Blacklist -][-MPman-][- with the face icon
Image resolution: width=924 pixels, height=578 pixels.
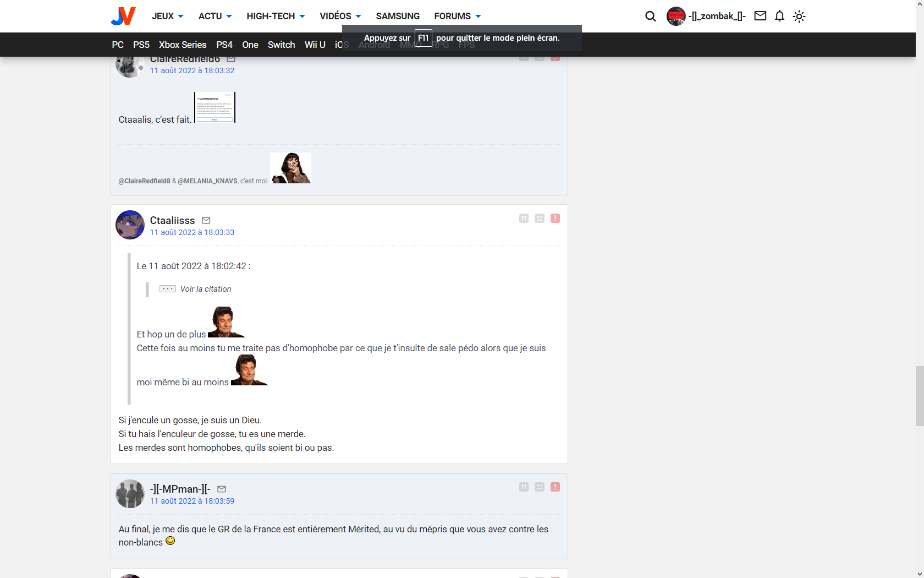[540, 487]
